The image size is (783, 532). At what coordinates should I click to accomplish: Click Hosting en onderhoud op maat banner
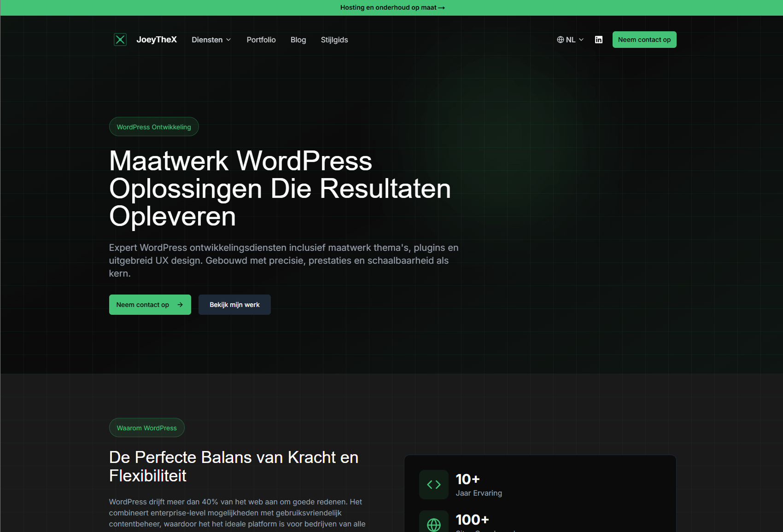[x=392, y=7]
